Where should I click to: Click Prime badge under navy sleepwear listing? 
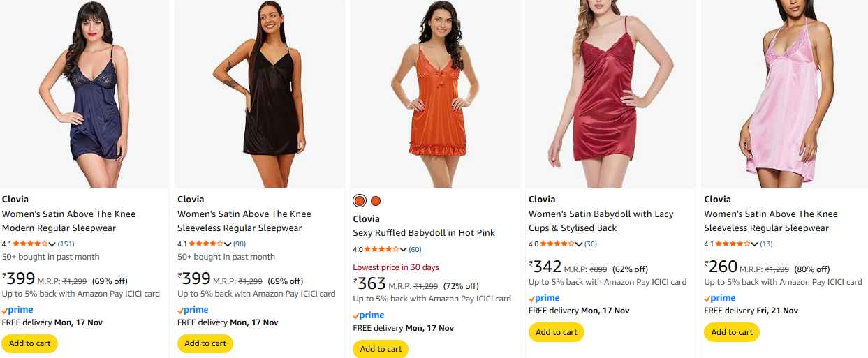(17, 310)
